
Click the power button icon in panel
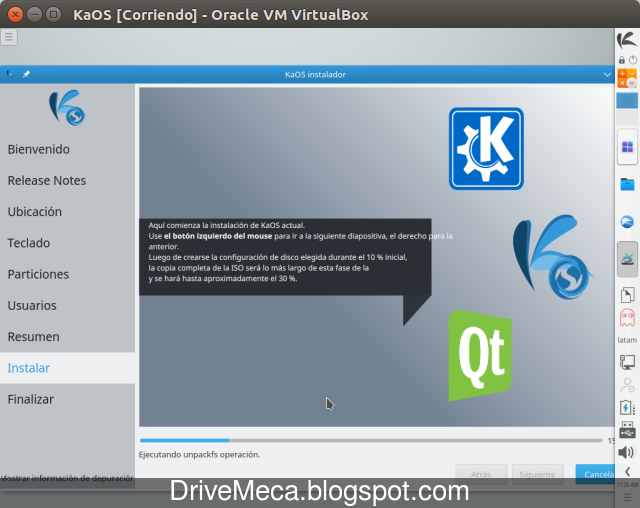633,60
